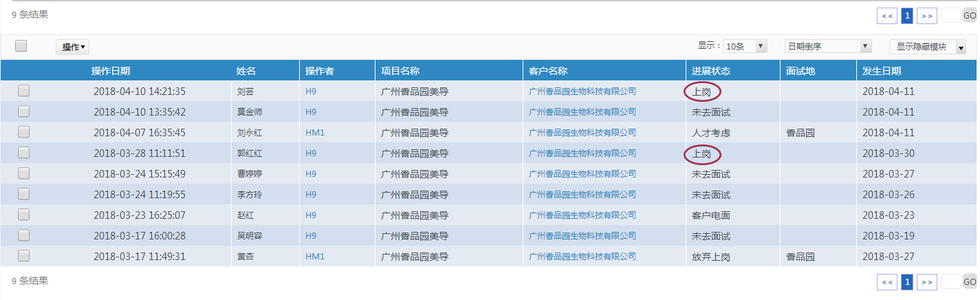Select the checkbox for 李方玲
Image resolution: width=980 pixels, height=300 pixels.
[23, 193]
